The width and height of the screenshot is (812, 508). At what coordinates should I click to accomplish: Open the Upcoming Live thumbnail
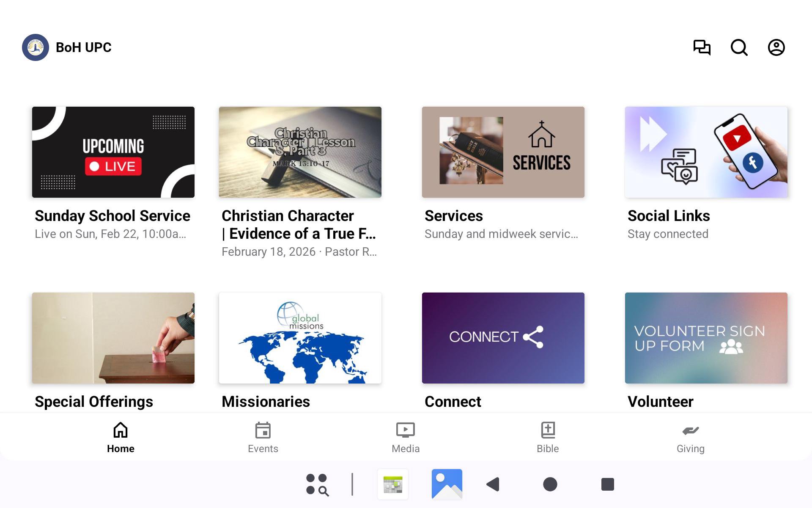tap(113, 152)
